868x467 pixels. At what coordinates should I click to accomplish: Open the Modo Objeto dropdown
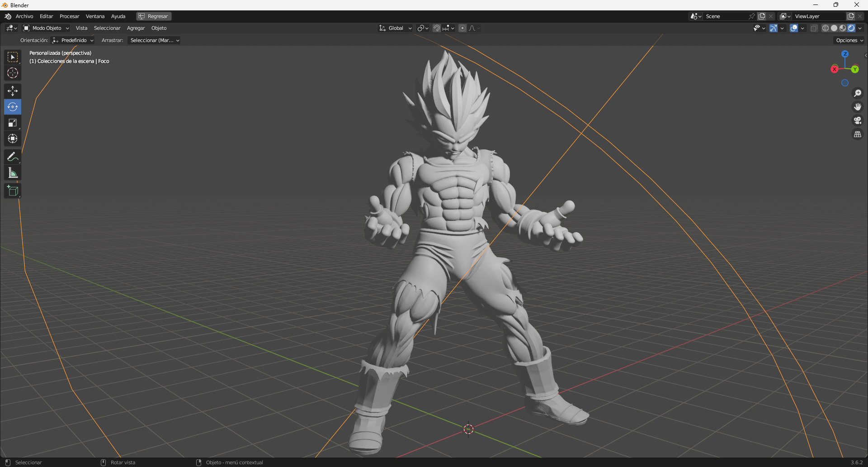point(45,28)
